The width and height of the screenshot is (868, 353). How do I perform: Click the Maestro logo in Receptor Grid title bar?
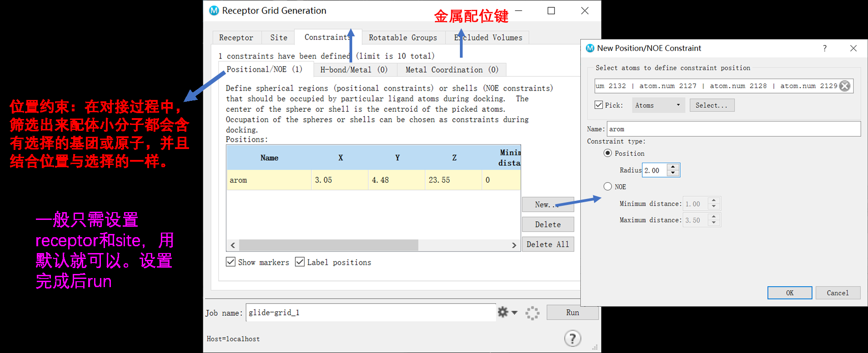tap(214, 10)
